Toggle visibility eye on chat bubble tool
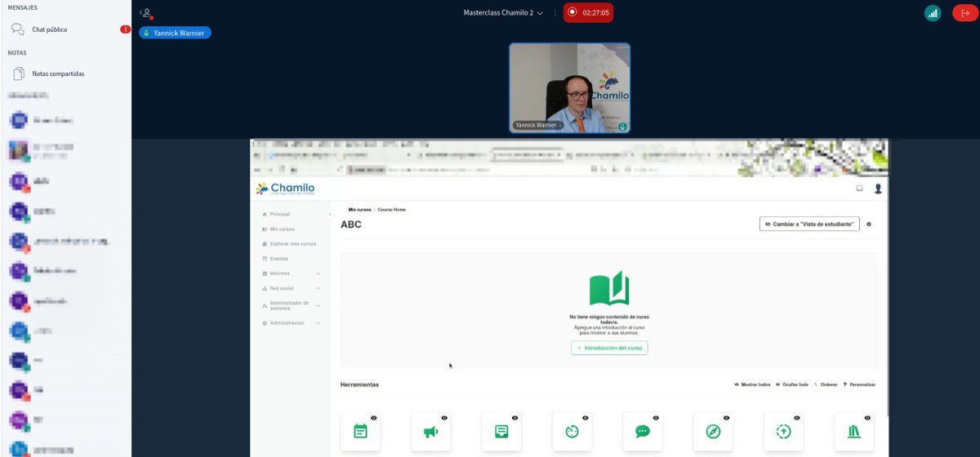980x457 pixels. tap(656, 418)
